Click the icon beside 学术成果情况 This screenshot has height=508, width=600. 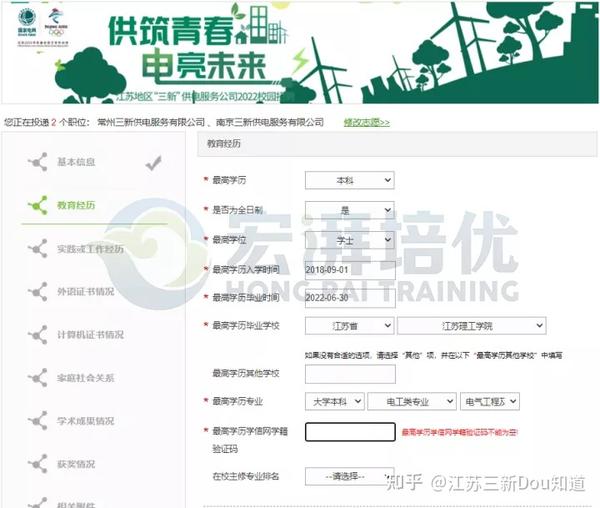(38, 421)
